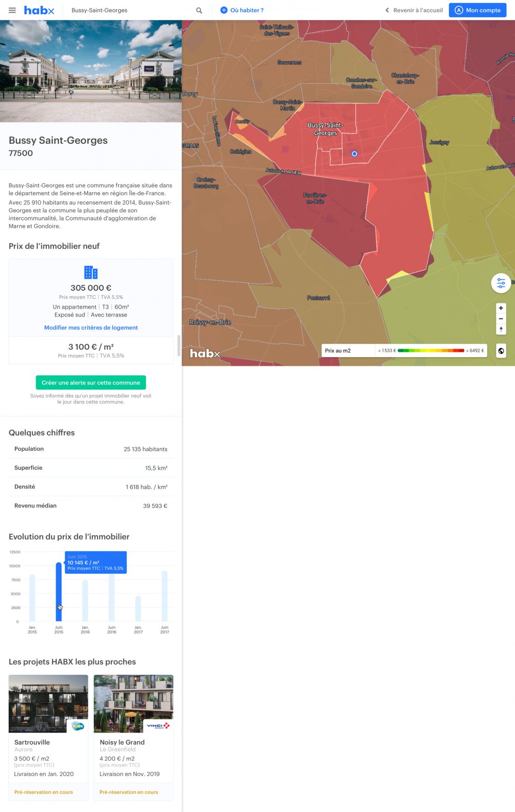Open the Sartrouville project card image

(48, 704)
